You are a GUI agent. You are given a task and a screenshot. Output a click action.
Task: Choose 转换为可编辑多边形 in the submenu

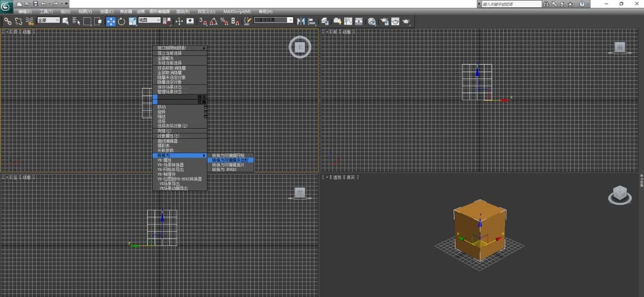[x=232, y=160]
